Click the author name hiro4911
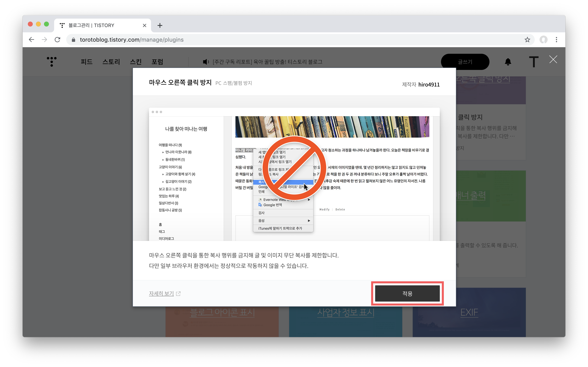 pyautogui.click(x=429, y=84)
